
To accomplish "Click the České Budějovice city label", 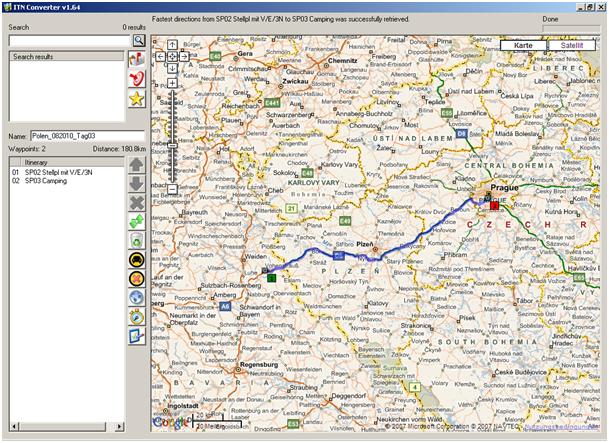I will pos(520,372).
